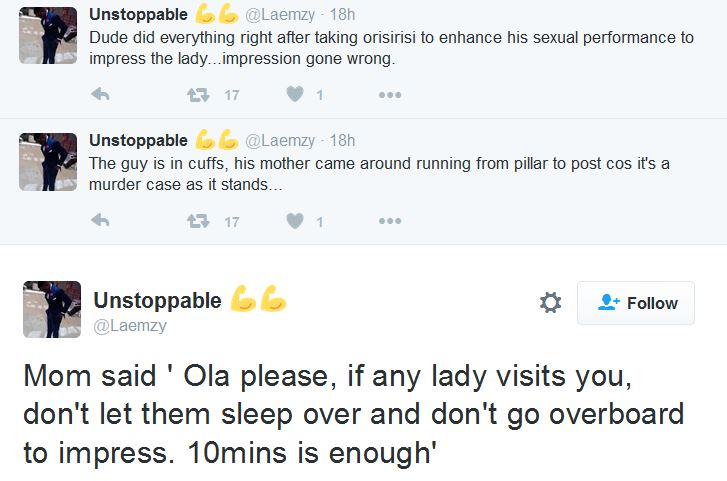727x481 pixels.
Task: Open avatar on the orisirisi tweet
Action: pos(49,35)
